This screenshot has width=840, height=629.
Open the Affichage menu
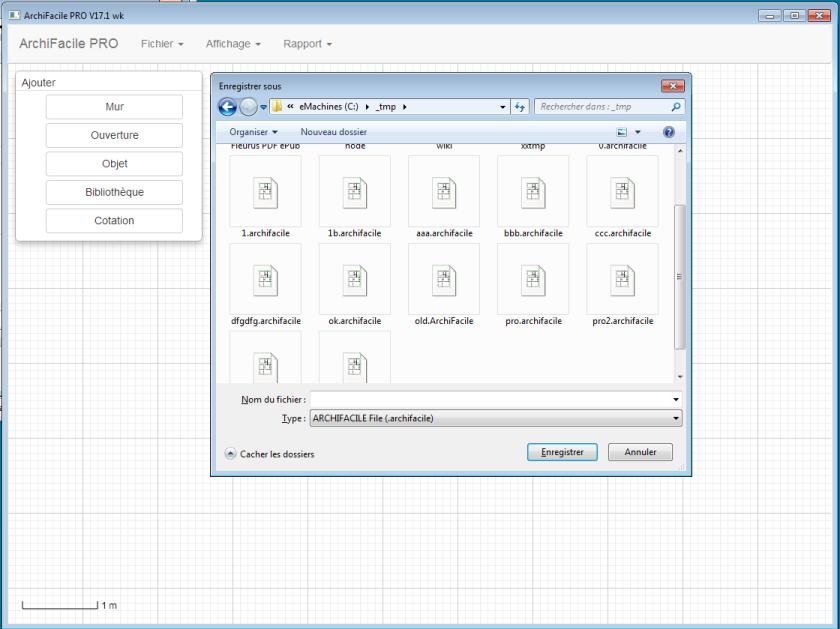(x=233, y=44)
